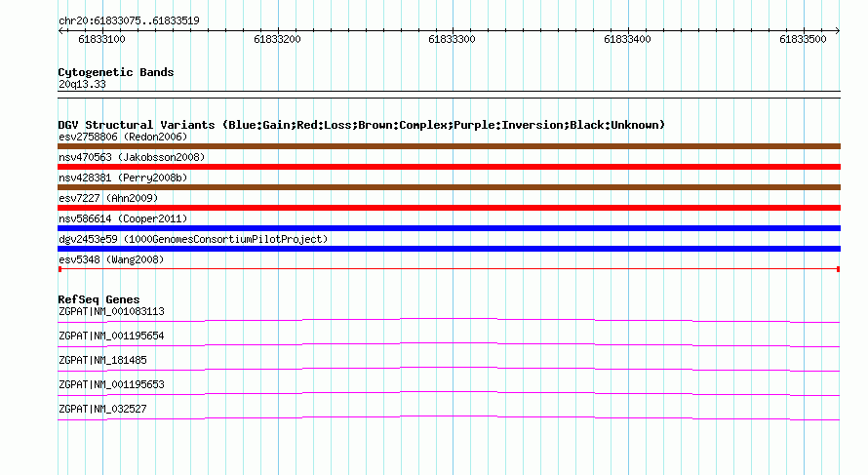
Task: Click transcript label ZGPAT|NM_181485
Action: coord(102,361)
